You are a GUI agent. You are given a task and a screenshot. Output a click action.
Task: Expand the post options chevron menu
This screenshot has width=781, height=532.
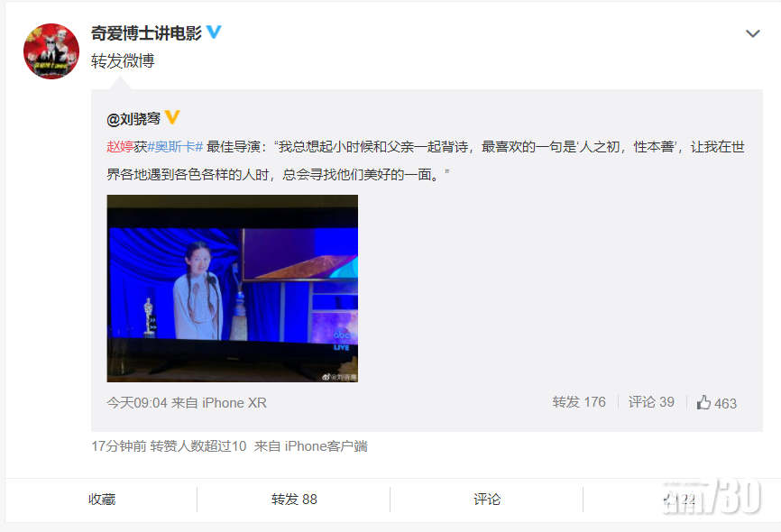coord(752,33)
